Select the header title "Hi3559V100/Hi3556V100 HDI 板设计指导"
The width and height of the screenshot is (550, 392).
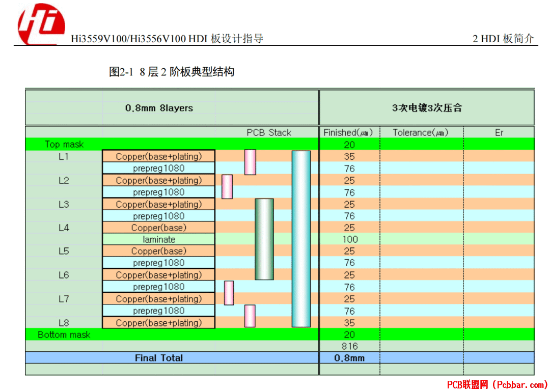(167, 39)
